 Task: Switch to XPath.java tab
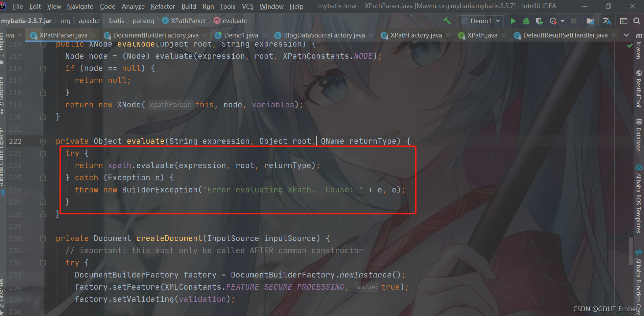(x=482, y=35)
